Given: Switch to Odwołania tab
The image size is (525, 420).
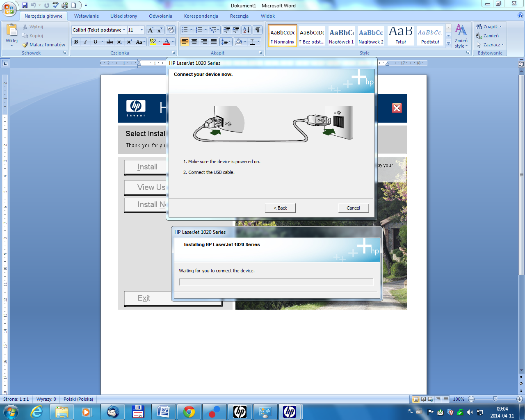Looking at the screenshot, I should click(x=160, y=16).
